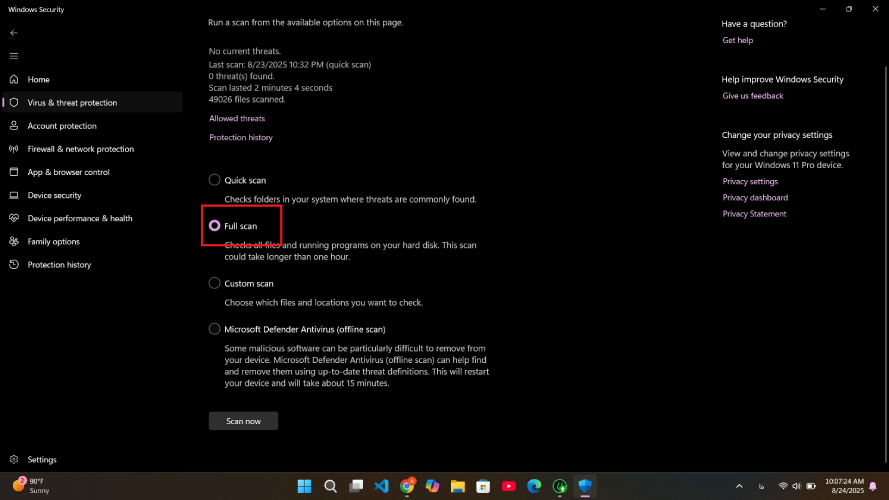Open the Privacy dashboard link
Image resolution: width=889 pixels, height=500 pixels.
[755, 198]
